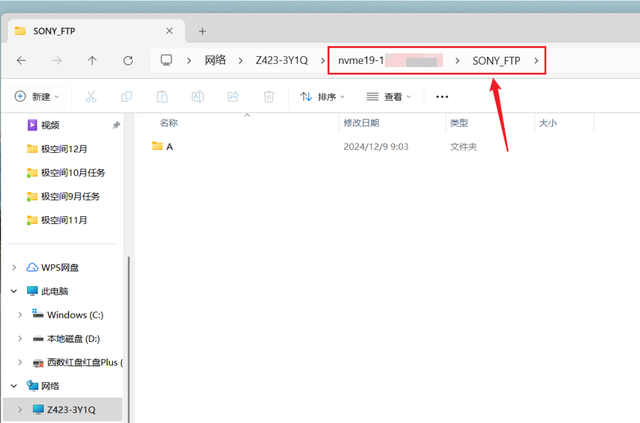Open the 查看 view dropdown
This screenshot has width=640, height=423.
tap(389, 97)
